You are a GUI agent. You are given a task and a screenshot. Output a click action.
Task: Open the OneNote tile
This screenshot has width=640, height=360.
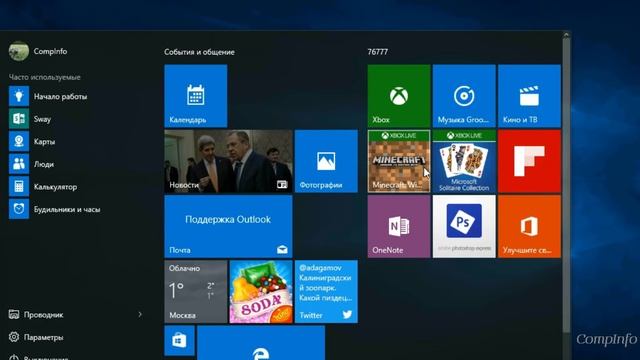(399, 227)
